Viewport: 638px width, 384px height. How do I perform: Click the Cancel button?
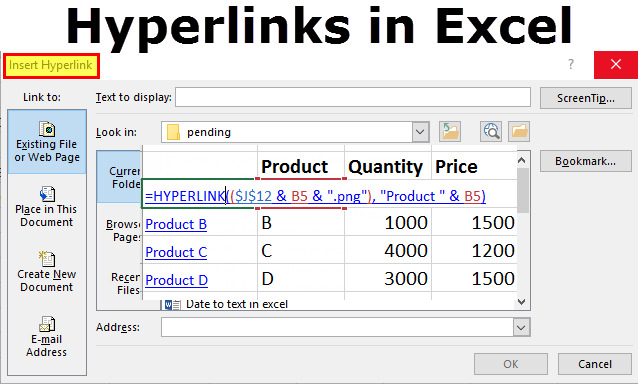click(594, 364)
